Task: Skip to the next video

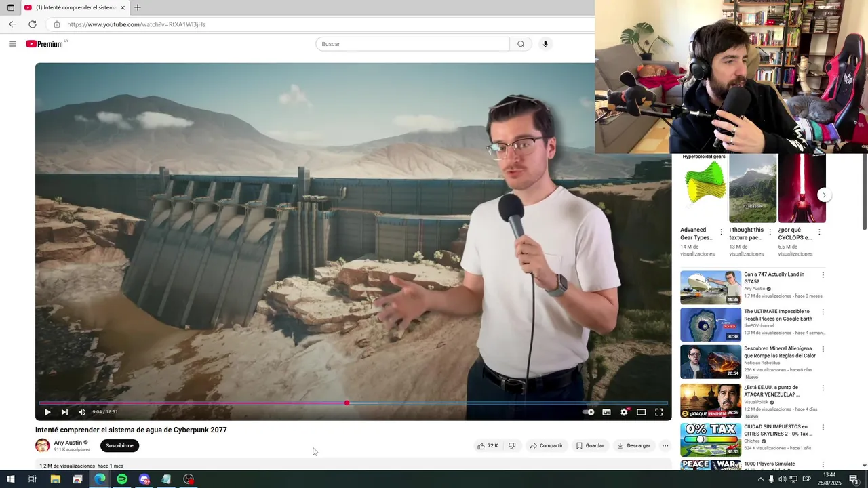Action: click(x=64, y=412)
